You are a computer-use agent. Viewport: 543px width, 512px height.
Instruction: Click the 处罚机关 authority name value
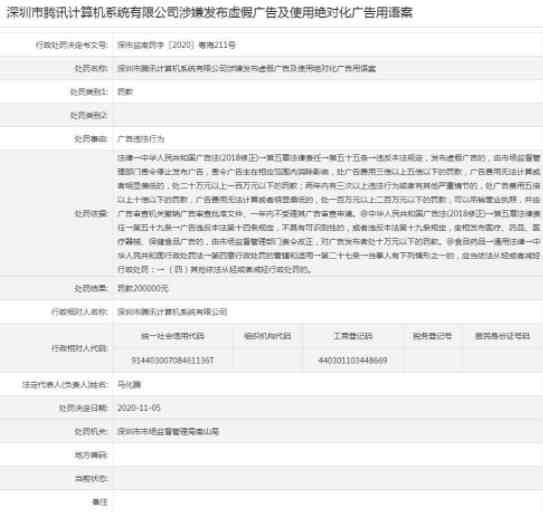click(x=168, y=432)
